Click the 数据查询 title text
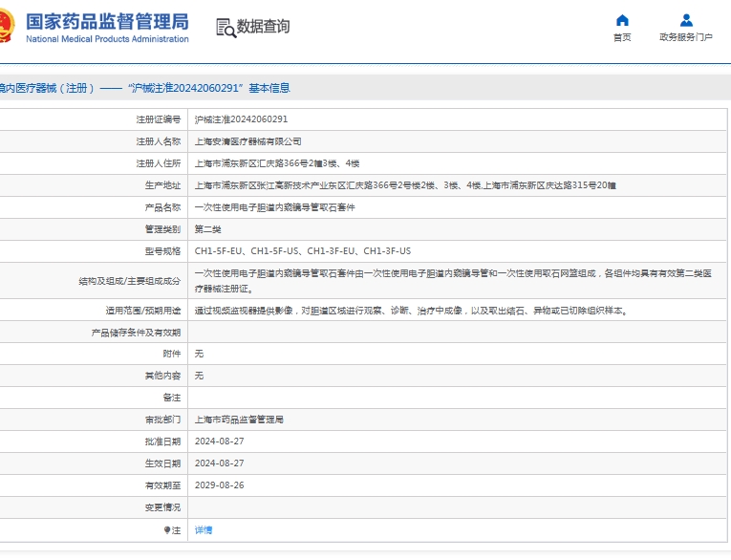 (263, 26)
